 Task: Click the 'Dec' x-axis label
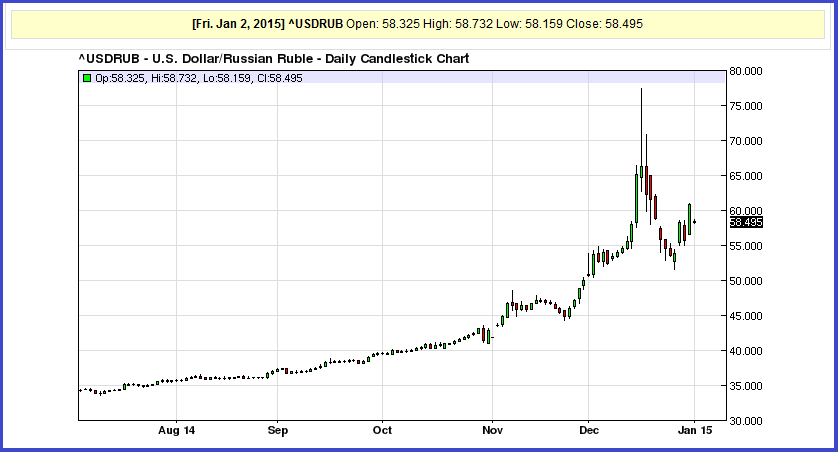point(588,430)
